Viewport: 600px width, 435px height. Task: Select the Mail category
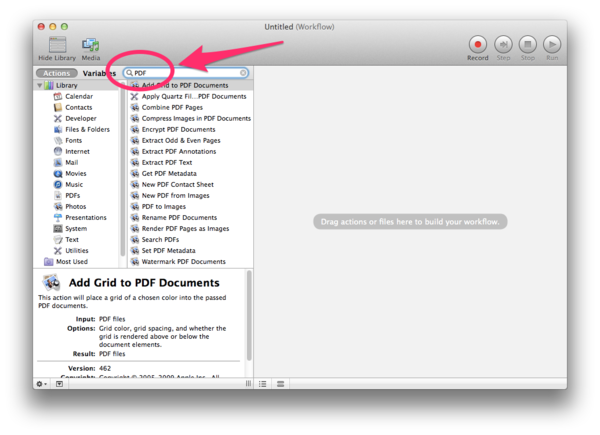coord(72,163)
